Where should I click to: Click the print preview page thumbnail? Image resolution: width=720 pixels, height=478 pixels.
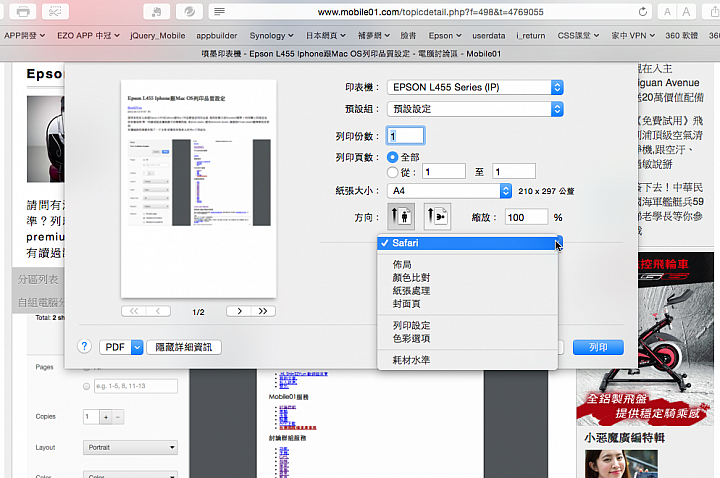click(199, 189)
